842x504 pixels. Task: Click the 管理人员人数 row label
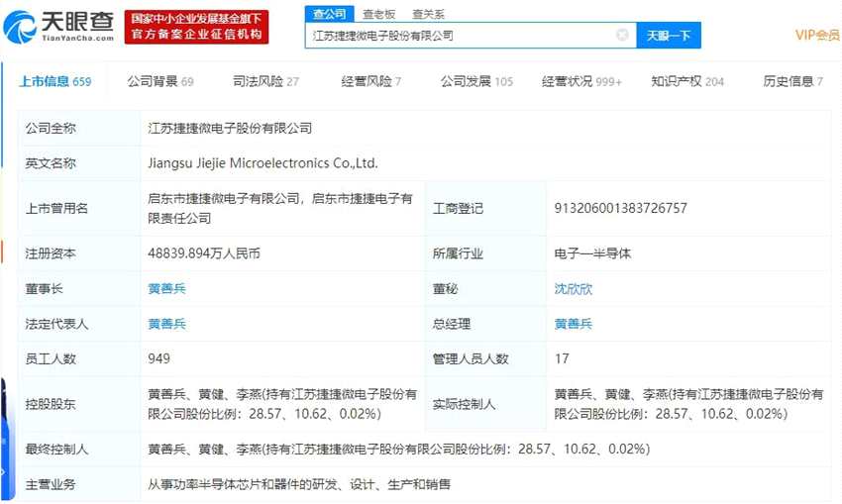coord(471,358)
